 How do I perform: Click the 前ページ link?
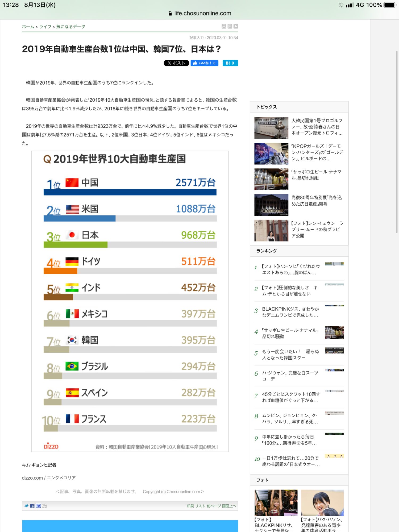[214, 506]
